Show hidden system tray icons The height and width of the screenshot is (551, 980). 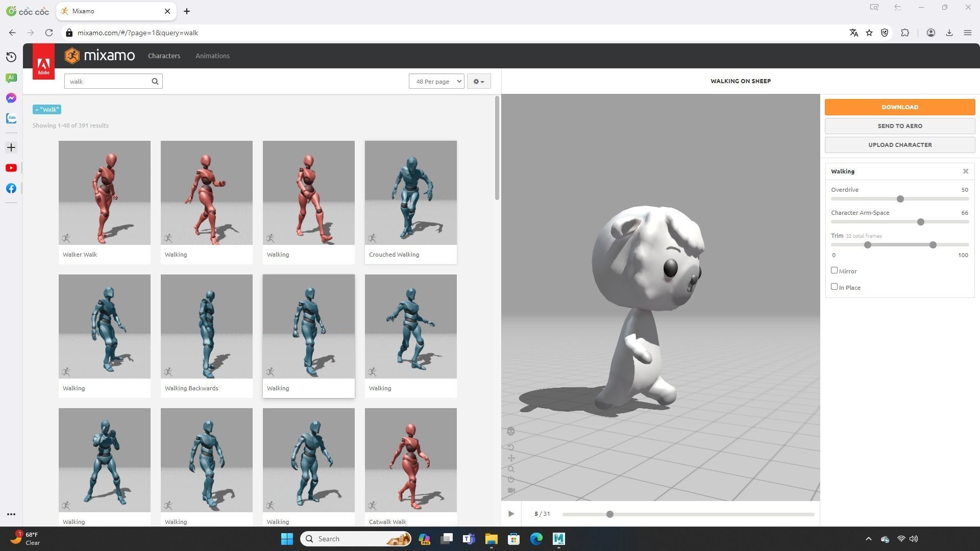pyautogui.click(x=868, y=539)
